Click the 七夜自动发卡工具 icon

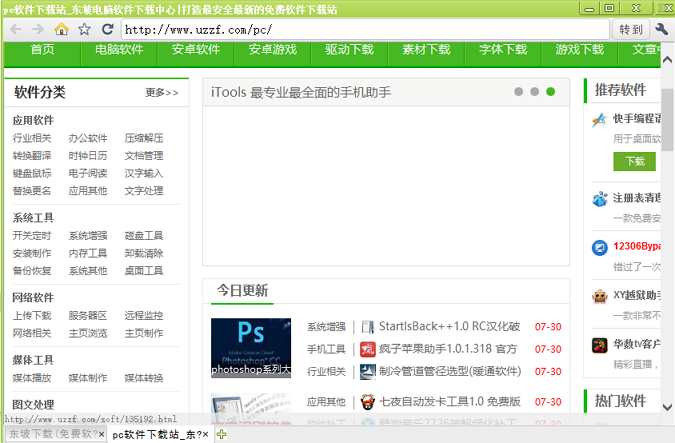(x=368, y=402)
